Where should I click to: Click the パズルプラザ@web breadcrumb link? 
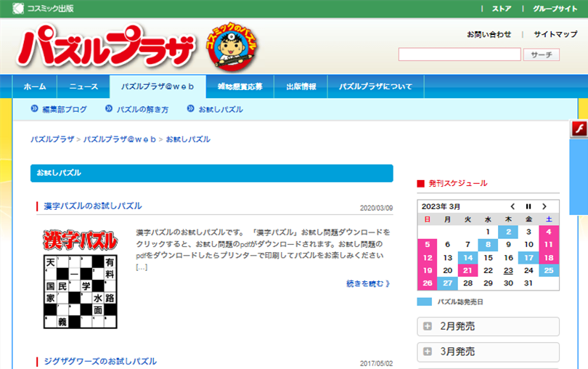coord(120,139)
